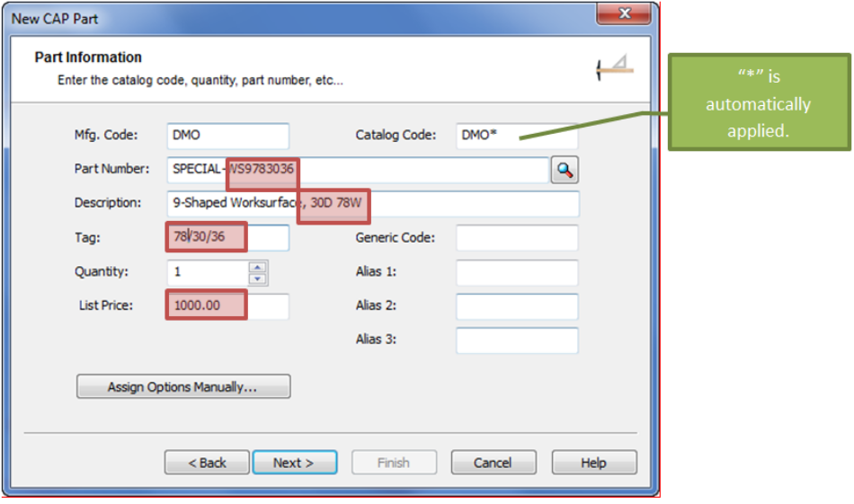
Task: Click the Alias 2 label
Action: [376, 305]
